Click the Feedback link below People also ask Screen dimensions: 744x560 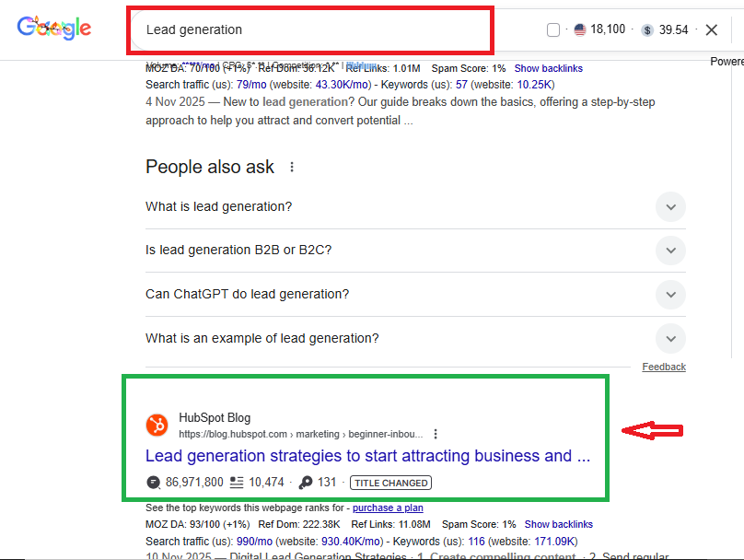(x=664, y=367)
